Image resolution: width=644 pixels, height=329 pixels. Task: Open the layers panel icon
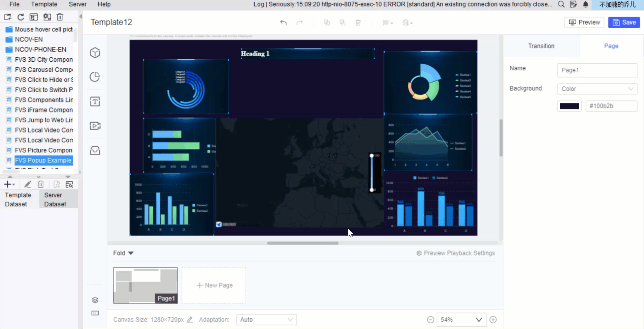[x=95, y=300]
